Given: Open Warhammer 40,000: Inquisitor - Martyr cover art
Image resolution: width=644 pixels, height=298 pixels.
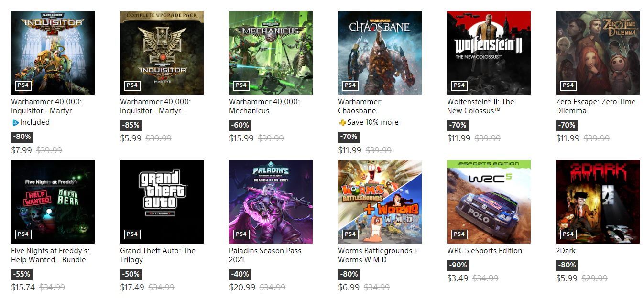Looking at the screenshot, I should tap(53, 53).
